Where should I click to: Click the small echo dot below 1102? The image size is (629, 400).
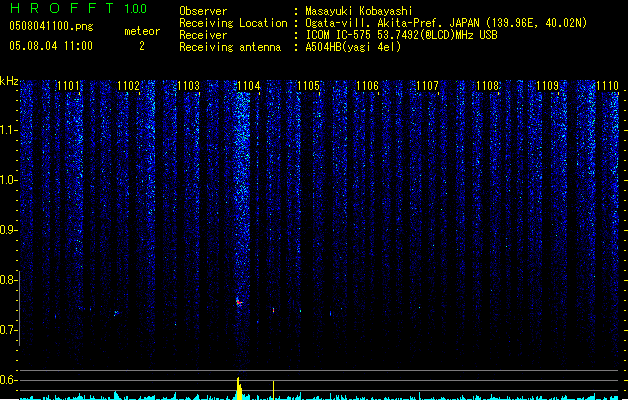pos(116,313)
